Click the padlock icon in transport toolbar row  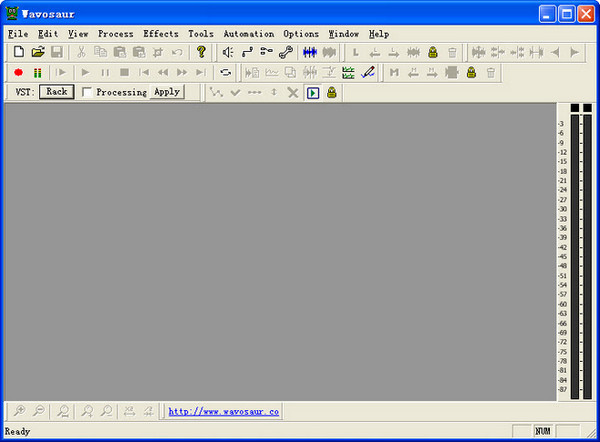(x=471, y=72)
